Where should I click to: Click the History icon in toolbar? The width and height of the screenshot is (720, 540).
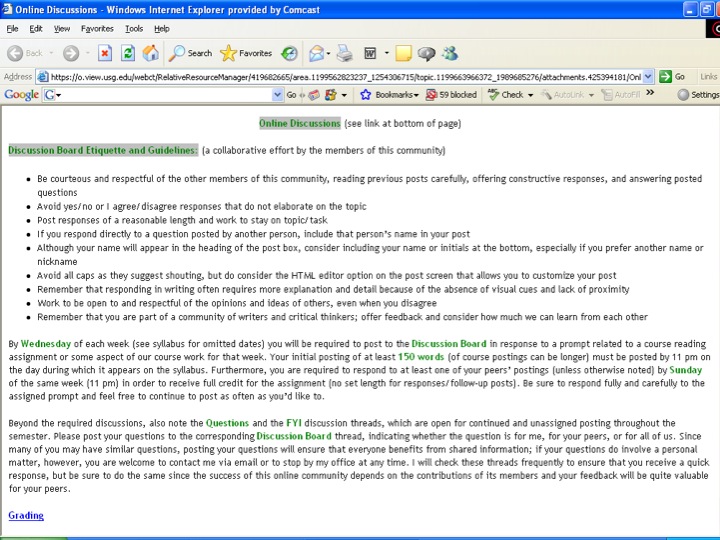coord(289,53)
